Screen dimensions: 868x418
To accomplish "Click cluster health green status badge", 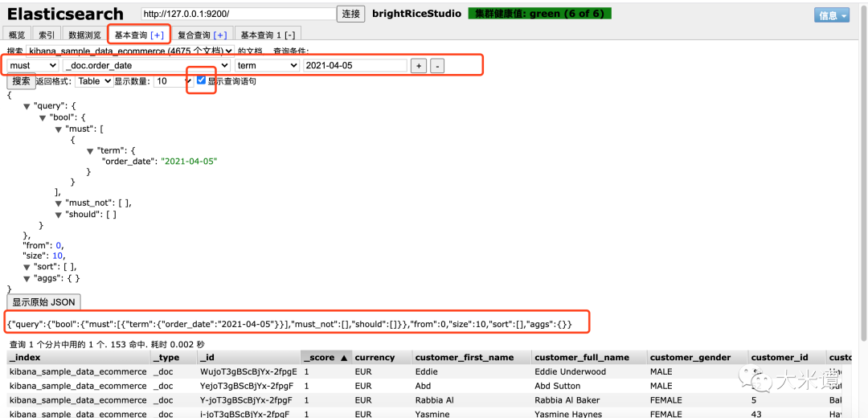I will (x=539, y=14).
